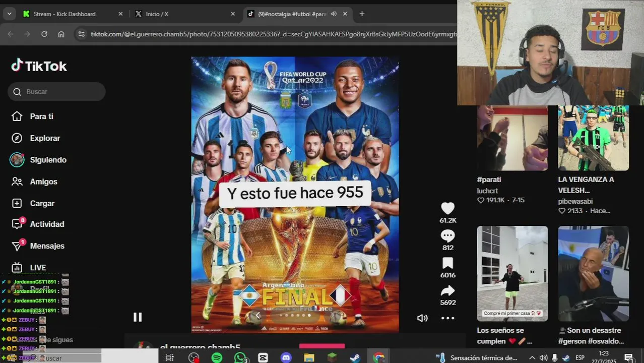The height and width of the screenshot is (363, 644).
Task: Open Steam from the taskbar
Action: pyautogui.click(x=355, y=358)
